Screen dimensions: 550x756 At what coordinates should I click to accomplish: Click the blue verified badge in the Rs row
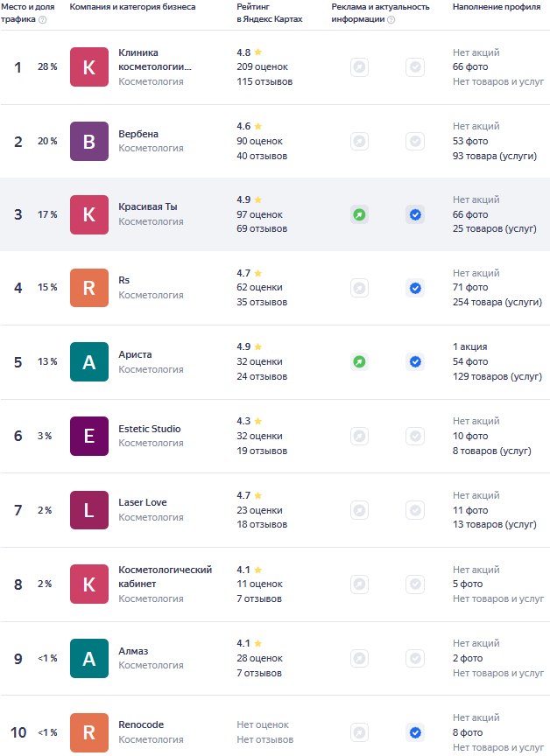click(415, 288)
